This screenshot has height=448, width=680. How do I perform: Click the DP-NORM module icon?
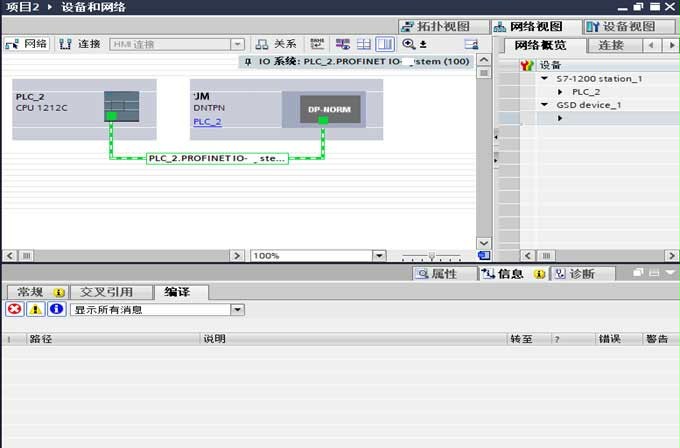pyautogui.click(x=323, y=107)
